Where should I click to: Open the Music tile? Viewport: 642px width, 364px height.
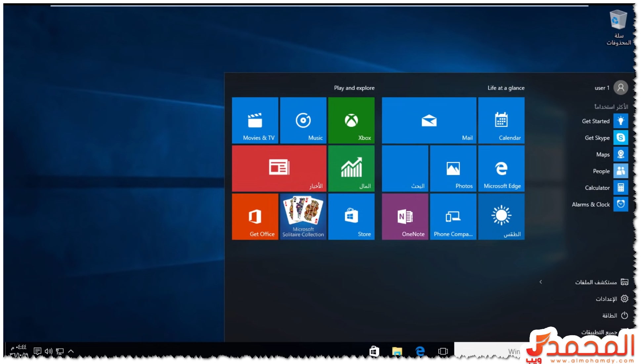(x=303, y=120)
